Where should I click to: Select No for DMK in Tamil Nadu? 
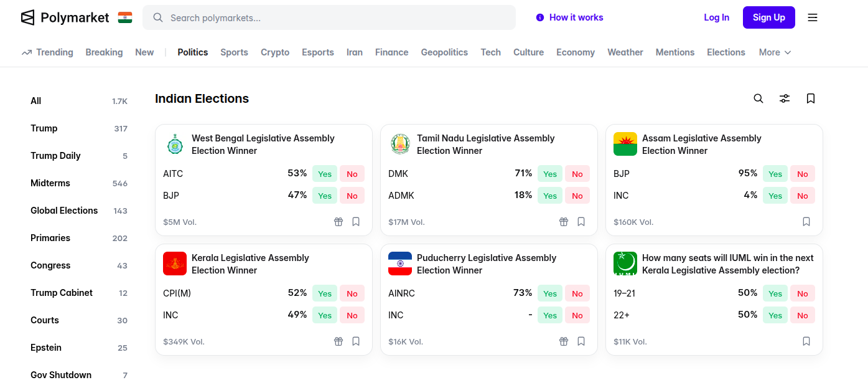click(x=577, y=174)
